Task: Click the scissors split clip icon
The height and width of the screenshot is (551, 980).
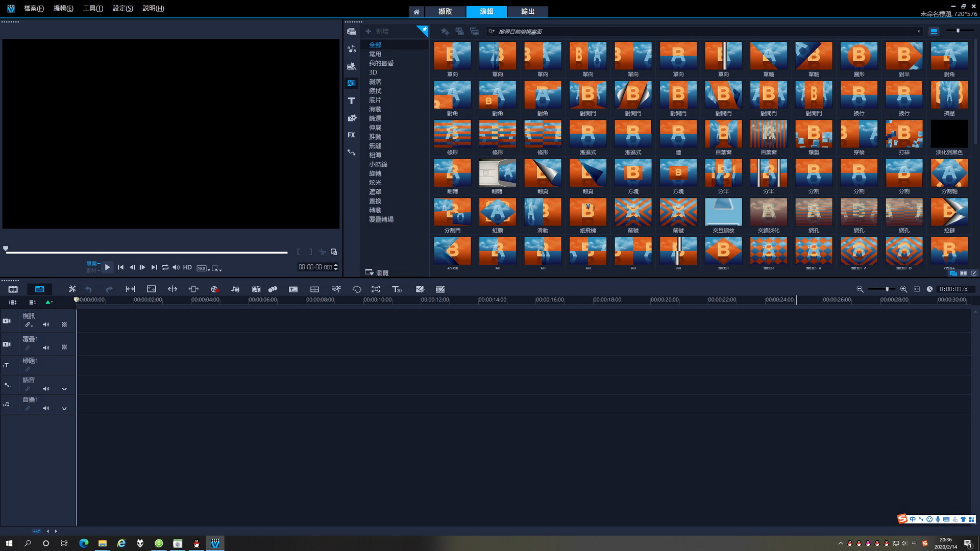Action: pos(322,252)
